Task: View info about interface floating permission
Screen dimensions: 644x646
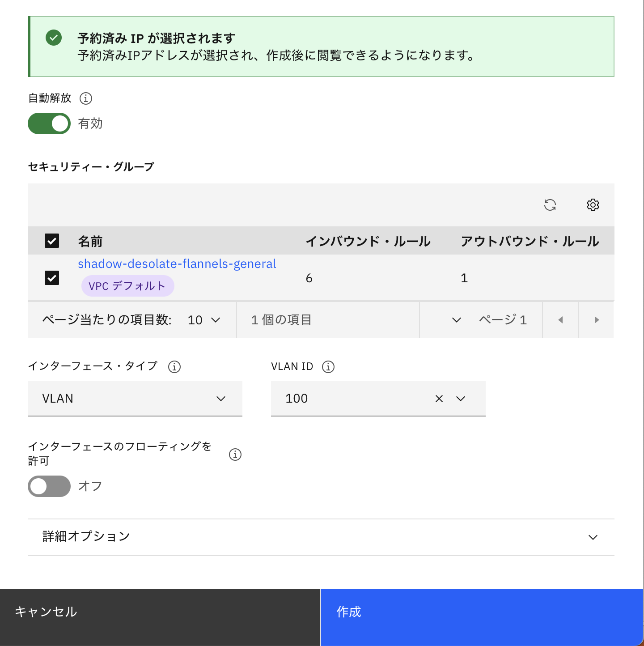Action: pos(235,455)
